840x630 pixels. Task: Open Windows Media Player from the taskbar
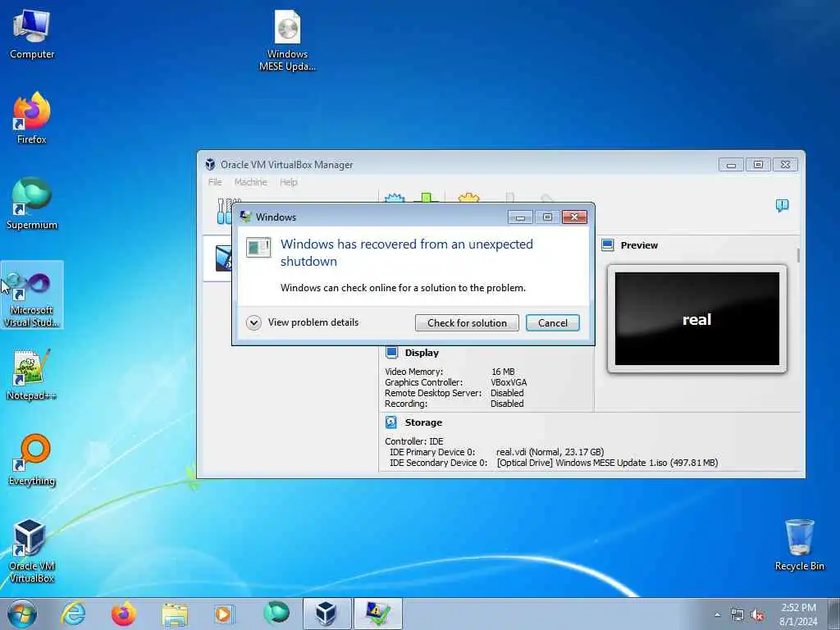(224, 614)
